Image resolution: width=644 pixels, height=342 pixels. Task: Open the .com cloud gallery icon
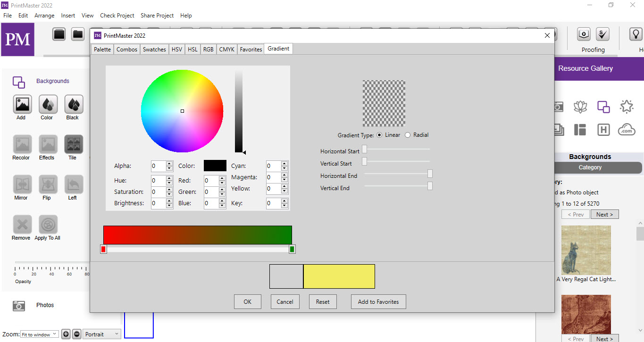[x=627, y=129]
